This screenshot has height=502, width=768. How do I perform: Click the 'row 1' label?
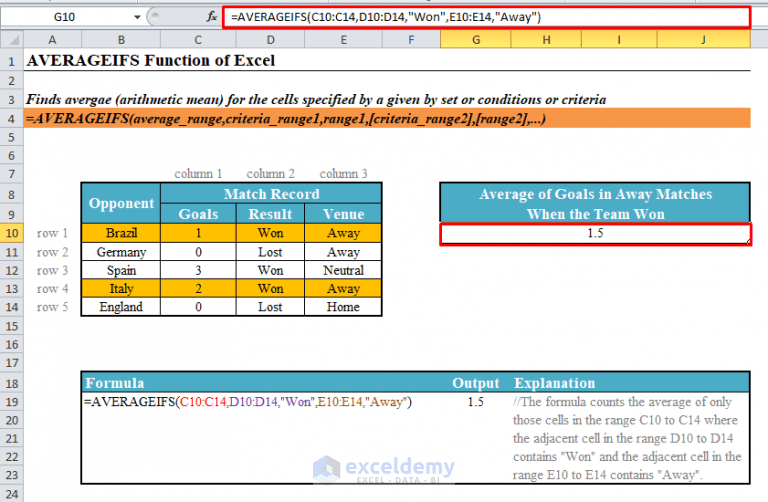(x=52, y=234)
